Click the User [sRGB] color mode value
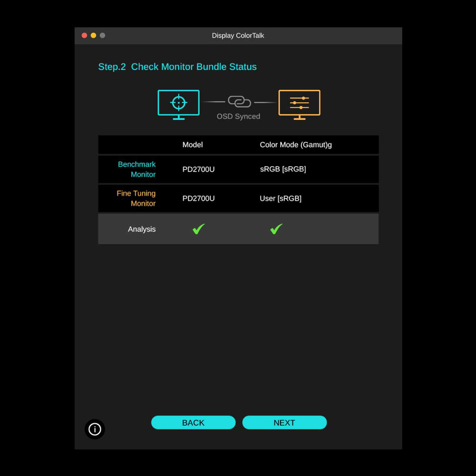The height and width of the screenshot is (476, 476). [x=281, y=198]
